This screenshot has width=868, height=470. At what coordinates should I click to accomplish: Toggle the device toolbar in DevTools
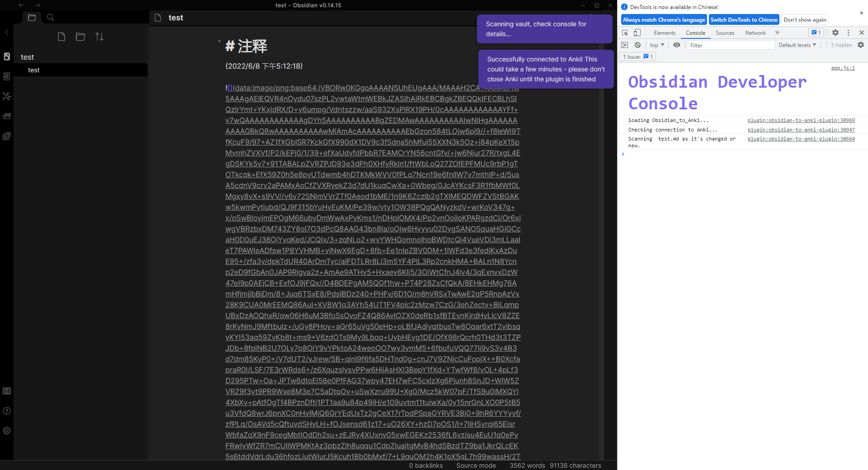click(x=638, y=33)
